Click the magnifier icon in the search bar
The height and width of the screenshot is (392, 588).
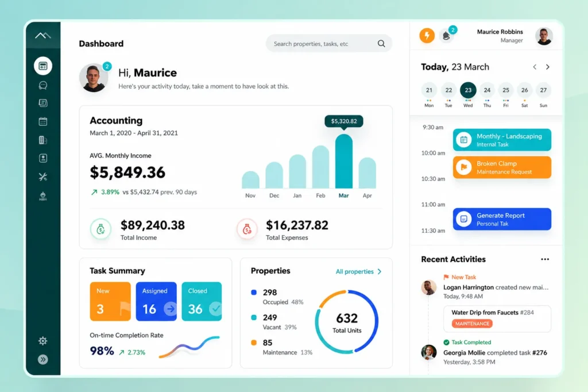[381, 44]
